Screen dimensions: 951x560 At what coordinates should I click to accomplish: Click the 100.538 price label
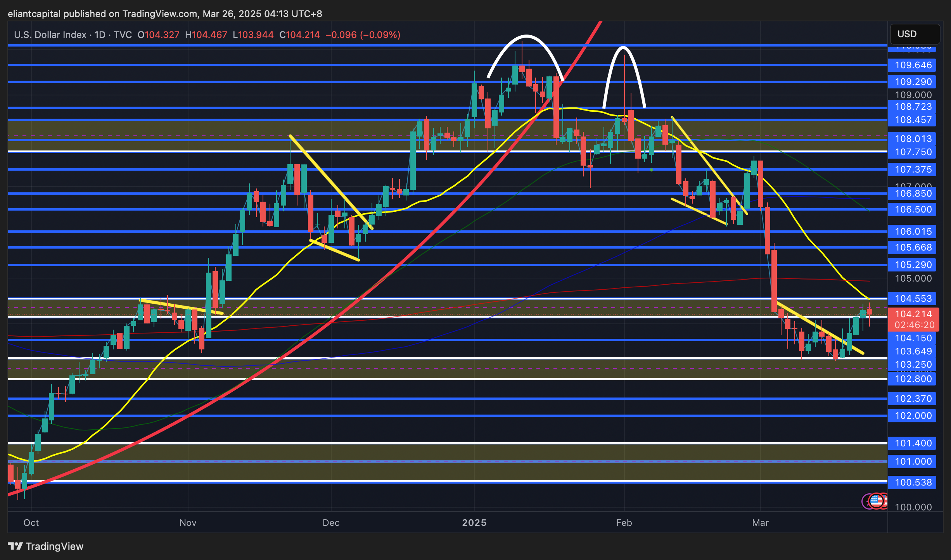pos(913,482)
